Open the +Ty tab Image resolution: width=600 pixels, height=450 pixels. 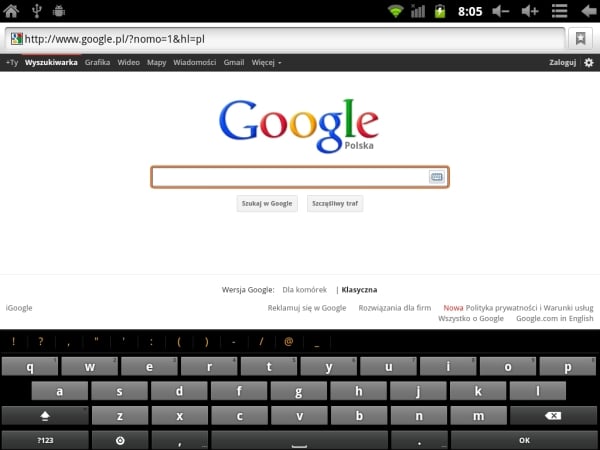12,62
